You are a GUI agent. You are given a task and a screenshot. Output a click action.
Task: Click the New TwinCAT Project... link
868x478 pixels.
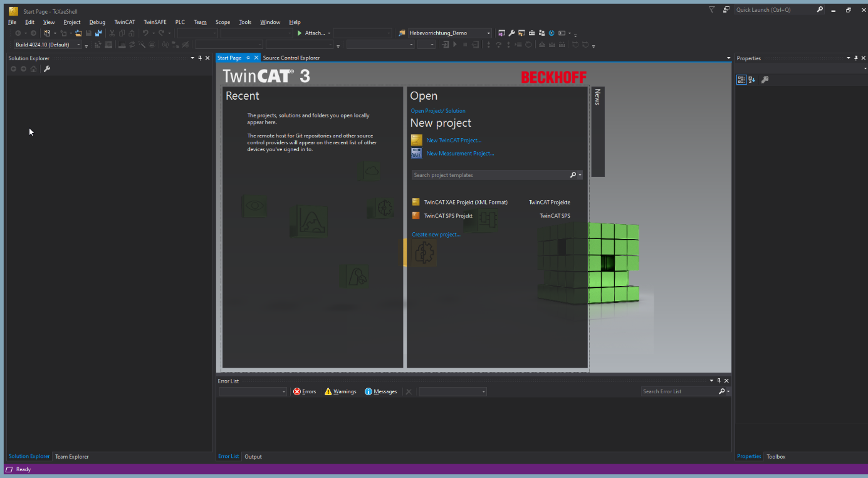pos(454,140)
